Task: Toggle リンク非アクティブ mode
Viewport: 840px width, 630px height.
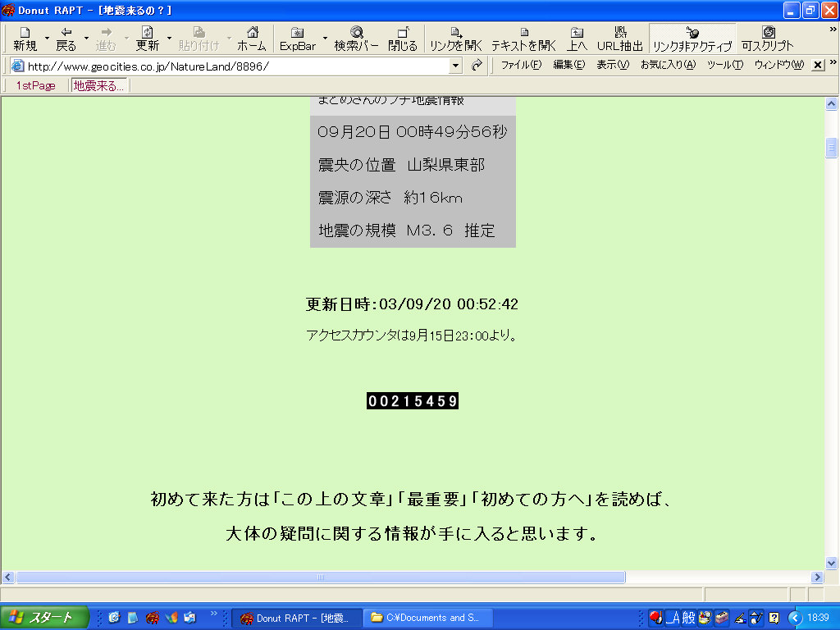Action: 692,39
